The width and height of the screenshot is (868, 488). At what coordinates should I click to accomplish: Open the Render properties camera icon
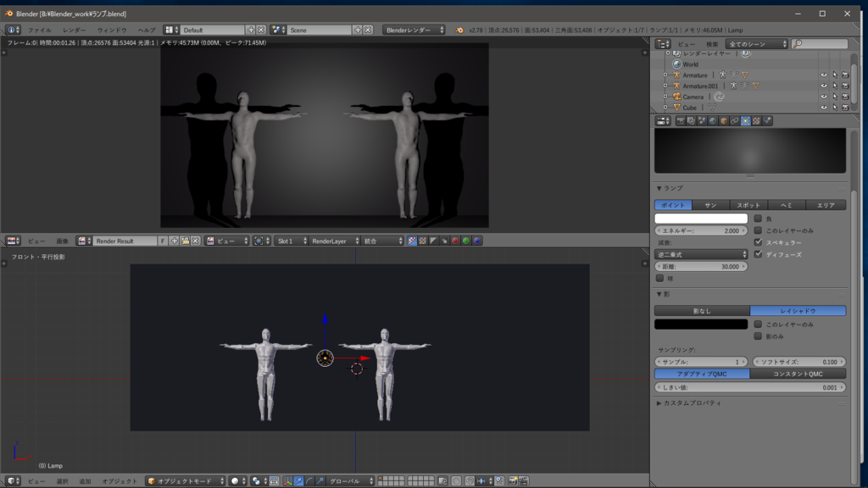680,121
